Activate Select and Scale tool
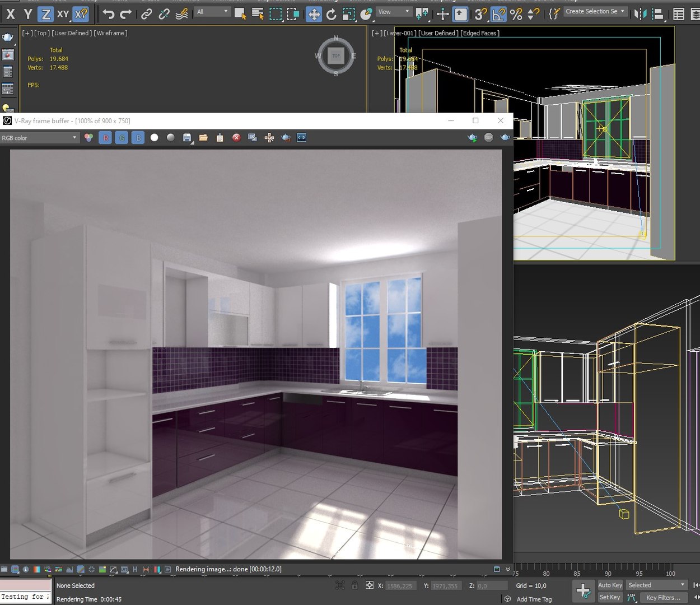Screen dimensions: 700x605 [x=349, y=14]
